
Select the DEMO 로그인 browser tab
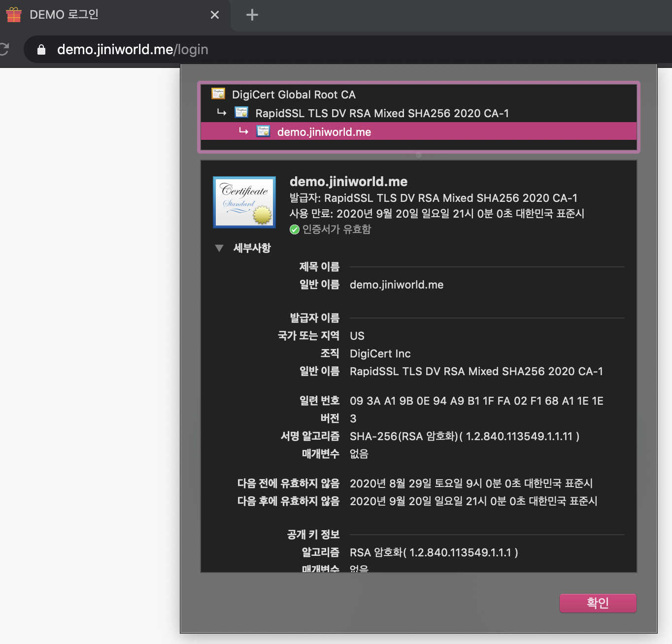click(116, 15)
